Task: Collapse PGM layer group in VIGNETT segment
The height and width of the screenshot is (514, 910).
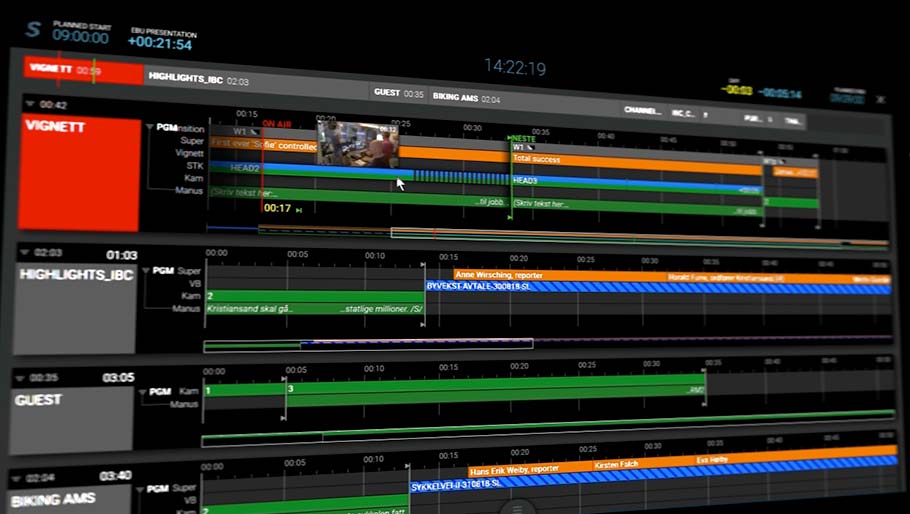Action: 149,126
